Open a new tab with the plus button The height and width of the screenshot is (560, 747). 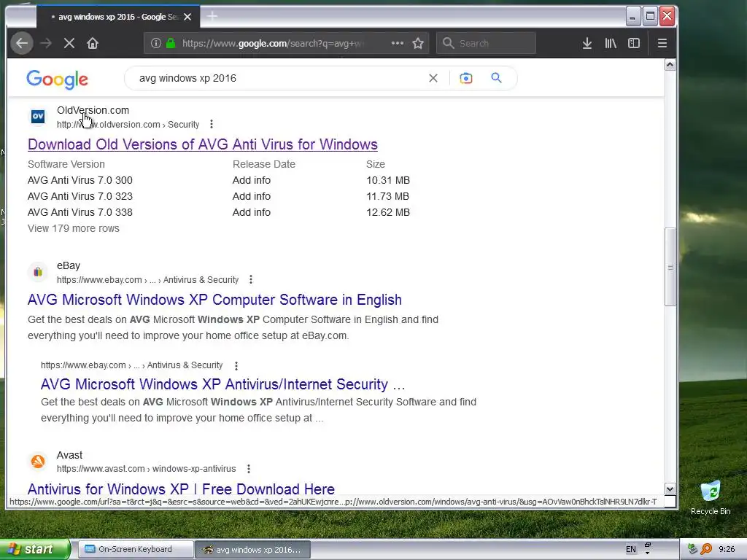(x=212, y=16)
